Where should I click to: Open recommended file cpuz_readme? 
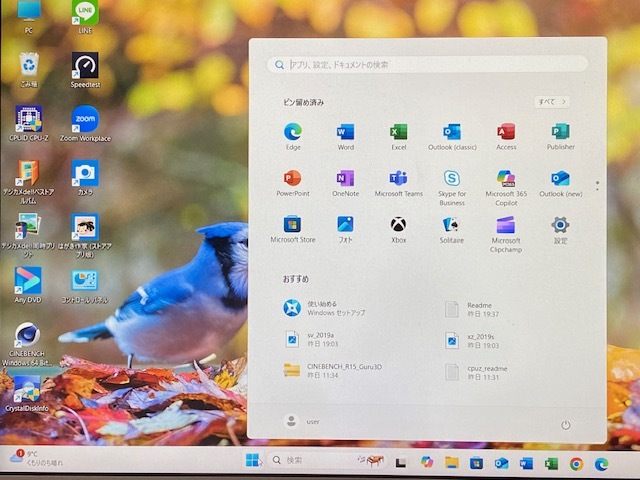coord(476,372)
